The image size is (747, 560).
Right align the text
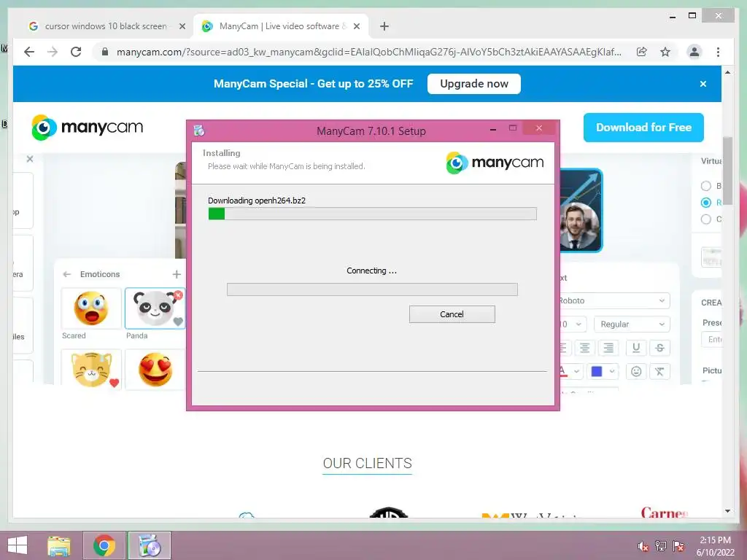pos(608,348)
